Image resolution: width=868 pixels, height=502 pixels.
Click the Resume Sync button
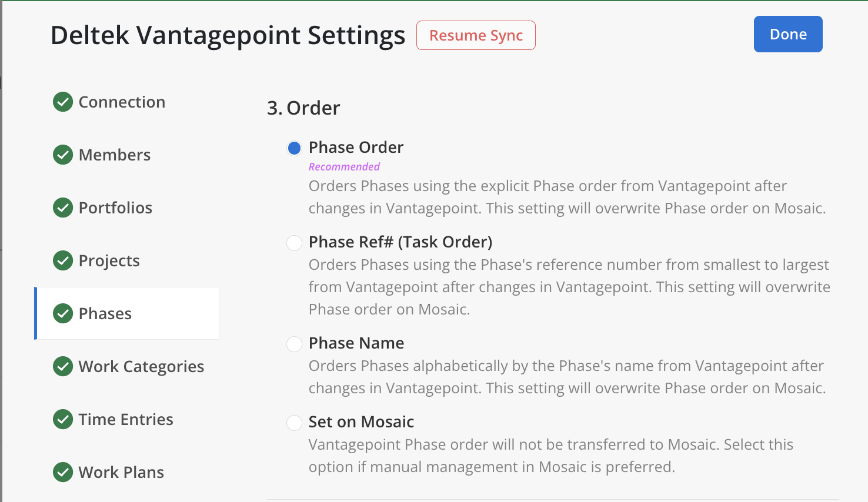coord(476,35)
